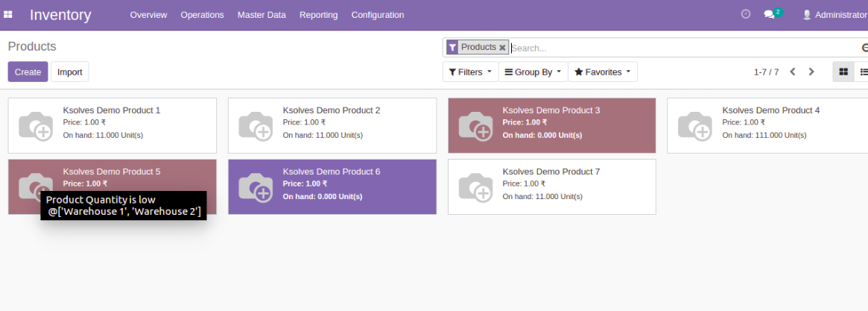Viewport: 868px width, 311px height.
Task: Click Ksolves Demo Product 4 image placeholder
Action: coord(695,126)
